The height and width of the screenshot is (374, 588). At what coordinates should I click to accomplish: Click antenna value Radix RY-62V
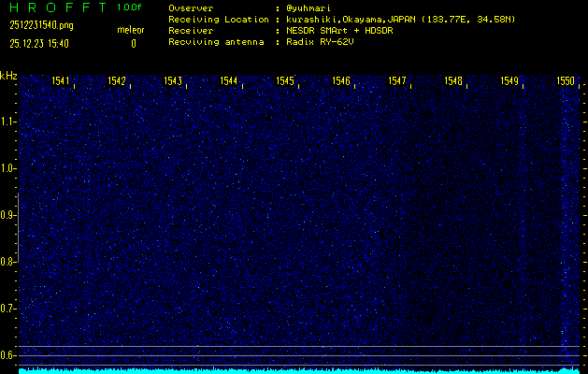[320, 42]
